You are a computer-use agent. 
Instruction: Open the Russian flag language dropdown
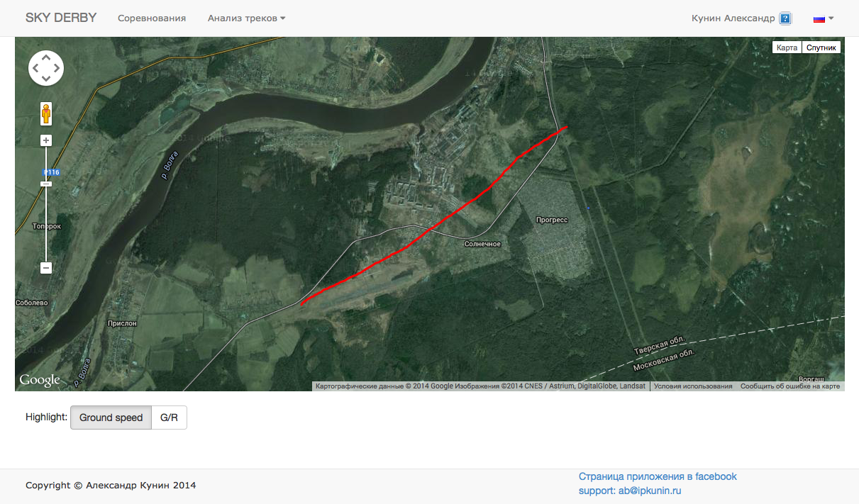(x=823, y=18)
